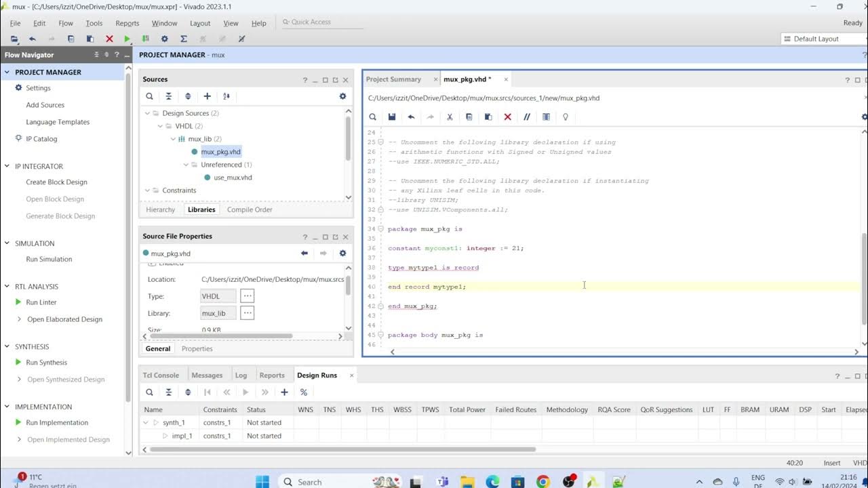Search Design Runs with magnifier icon

click(x=149, y=392)
